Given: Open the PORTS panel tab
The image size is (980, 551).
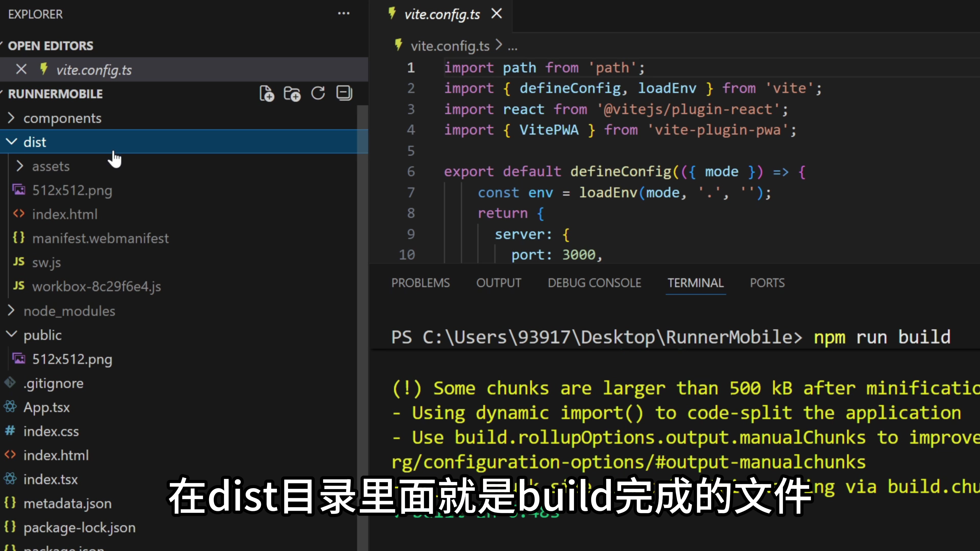Looking at the screenshot, I should click(x=767, y=283).
